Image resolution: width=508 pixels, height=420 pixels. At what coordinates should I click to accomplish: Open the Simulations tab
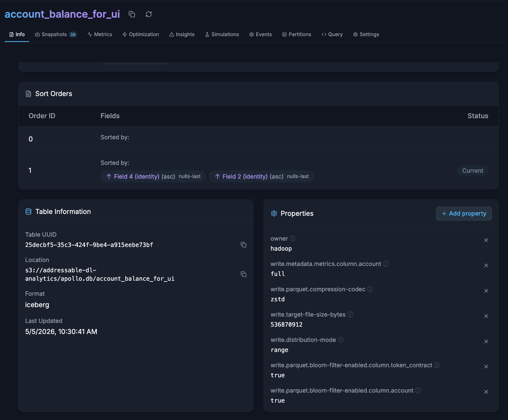(222, 35)
